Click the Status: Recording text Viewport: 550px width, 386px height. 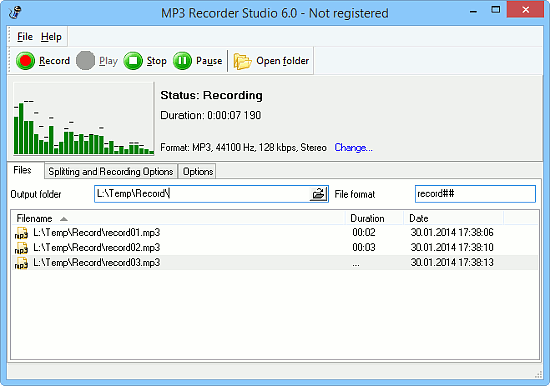(212, 95)
